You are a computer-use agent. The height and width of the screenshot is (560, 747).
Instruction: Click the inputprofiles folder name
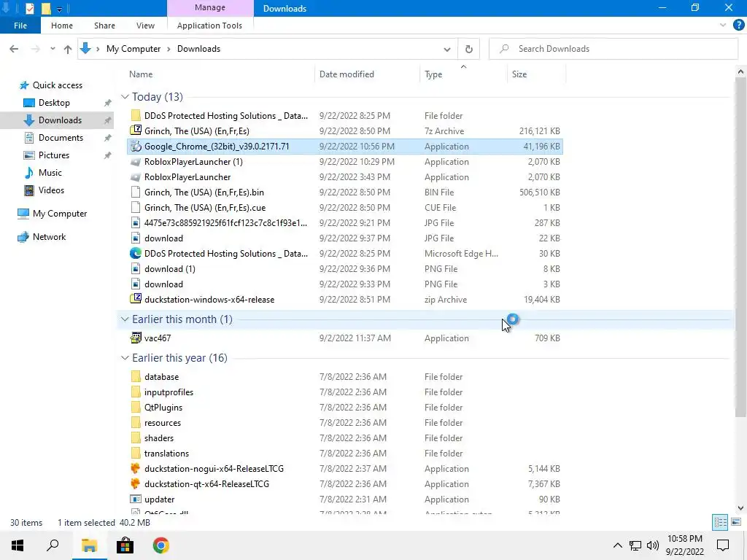pyautogui.click(x=169, y=392)
